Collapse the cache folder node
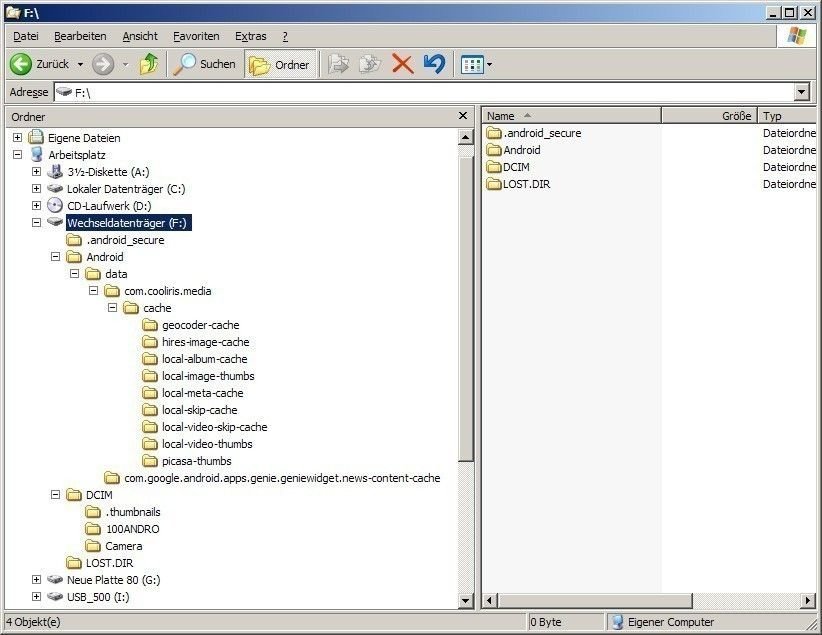Viewport: 822px width, 635px height. coord(112,307)
